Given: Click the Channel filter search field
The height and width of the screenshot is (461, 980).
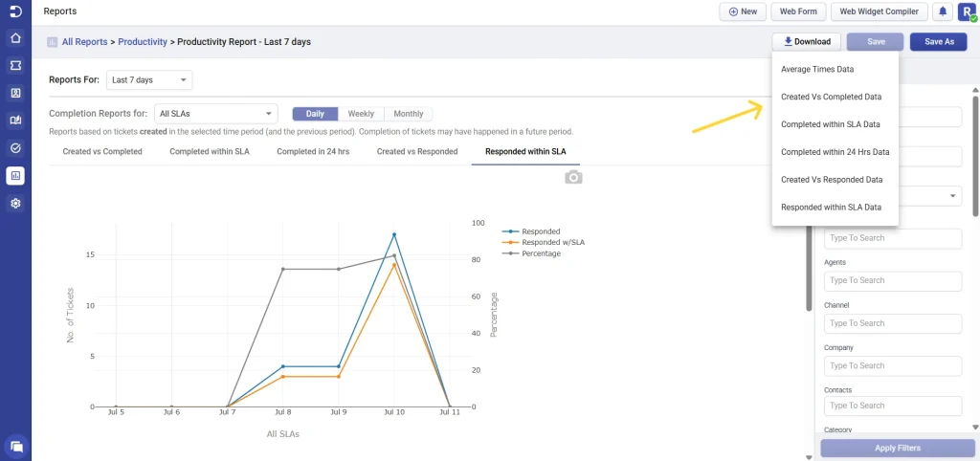Looking at the screenshot, I should tap(893, 323).
